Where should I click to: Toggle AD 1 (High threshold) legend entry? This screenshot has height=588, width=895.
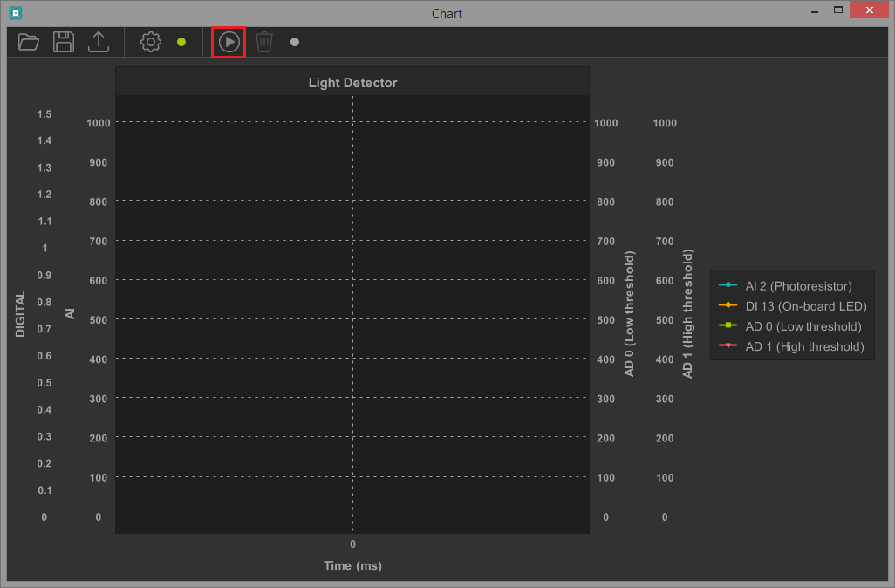click(791, 346)
